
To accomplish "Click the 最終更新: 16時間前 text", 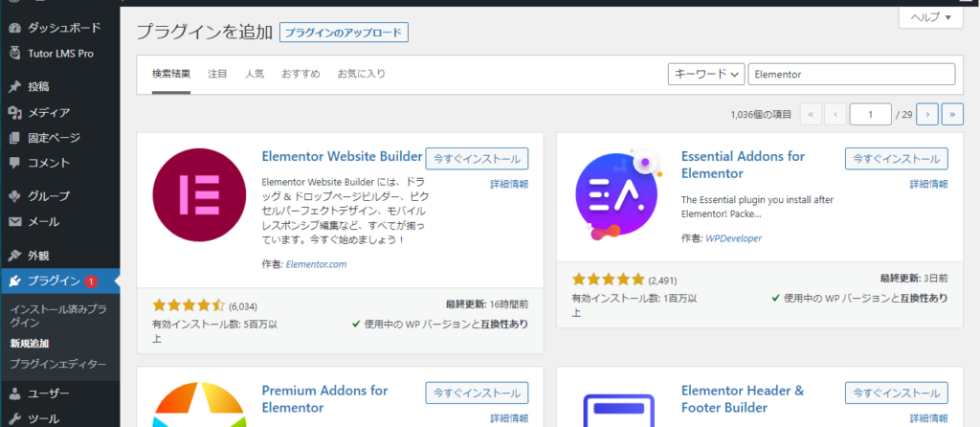I will [x=487, y=305].
